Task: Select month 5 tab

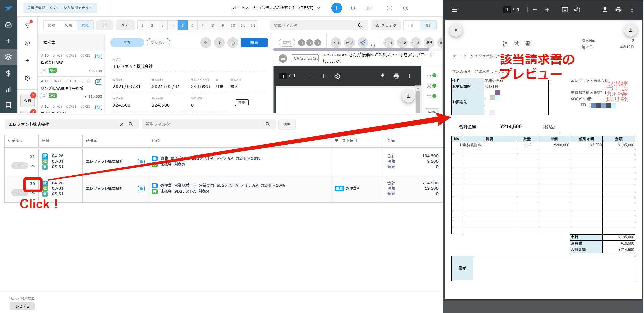Action: [x=183, y=25]
